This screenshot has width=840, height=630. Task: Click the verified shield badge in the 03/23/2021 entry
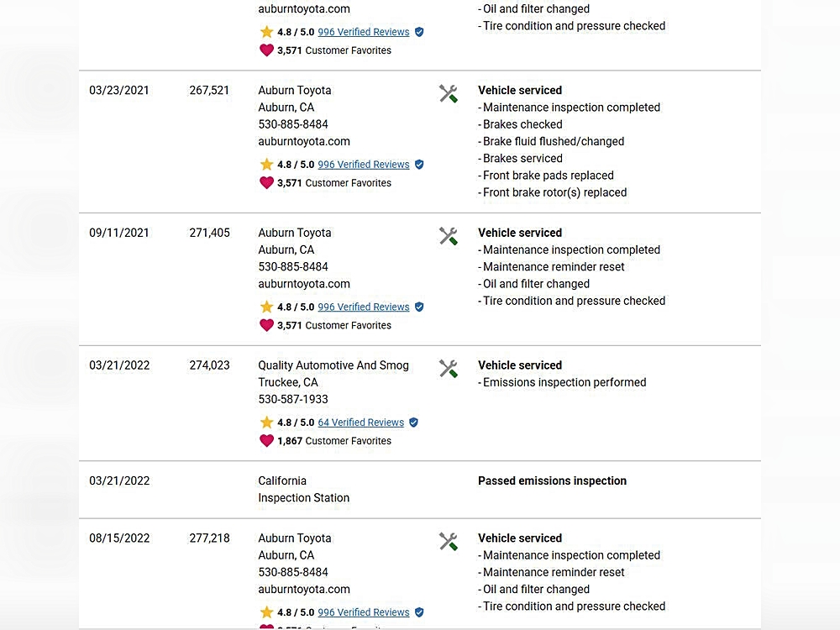pyautogui.click(x=419, y=165)
